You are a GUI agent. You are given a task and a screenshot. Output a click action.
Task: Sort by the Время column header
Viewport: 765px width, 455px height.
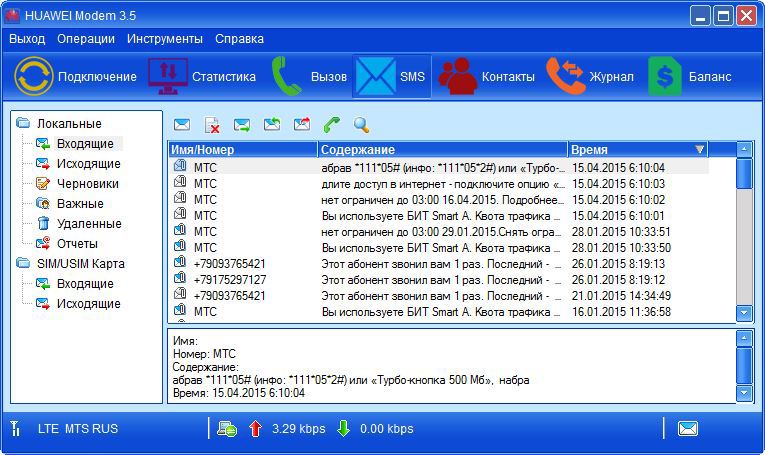click(x=638, y=149)
